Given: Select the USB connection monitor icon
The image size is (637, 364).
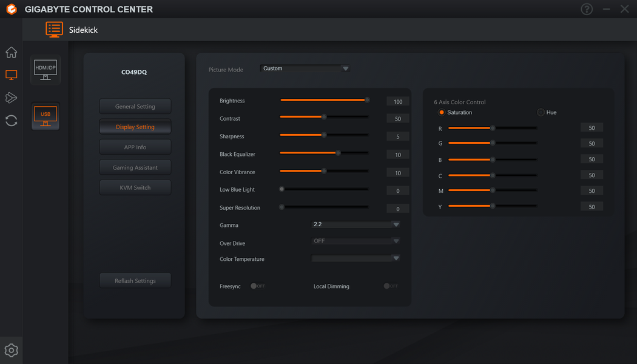Looking at the screenshot, I should pyautogui.click(x=45, y=116).
